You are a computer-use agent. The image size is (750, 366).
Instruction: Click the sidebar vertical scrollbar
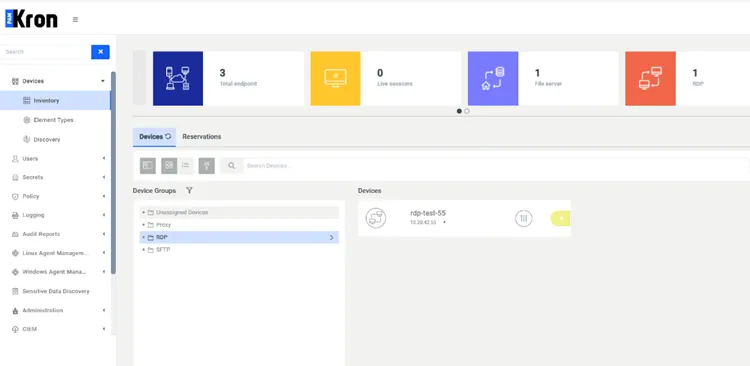tap(113, 172)
